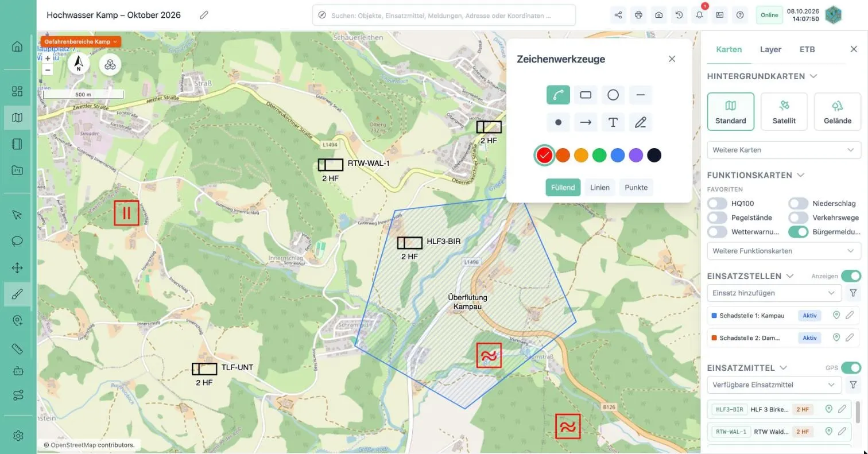
Task: Open the Einsatz hinzufügen dropdown
Action: [774, 293]
